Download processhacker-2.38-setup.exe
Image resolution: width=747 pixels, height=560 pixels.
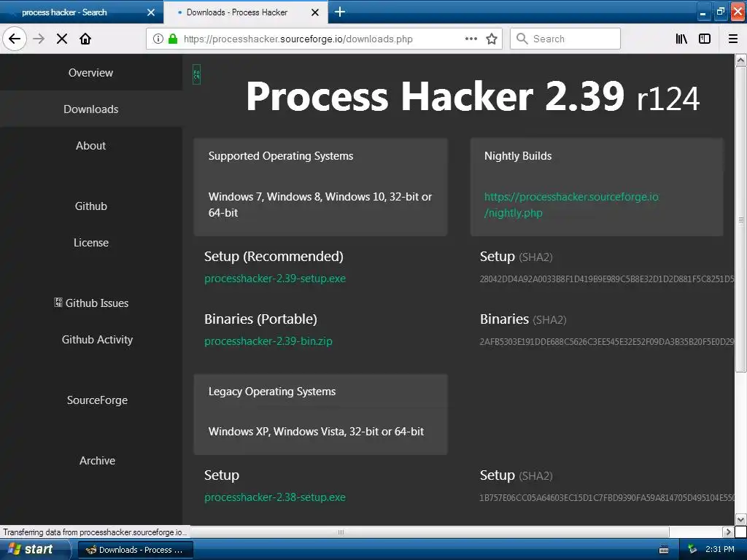coord(275,497)
